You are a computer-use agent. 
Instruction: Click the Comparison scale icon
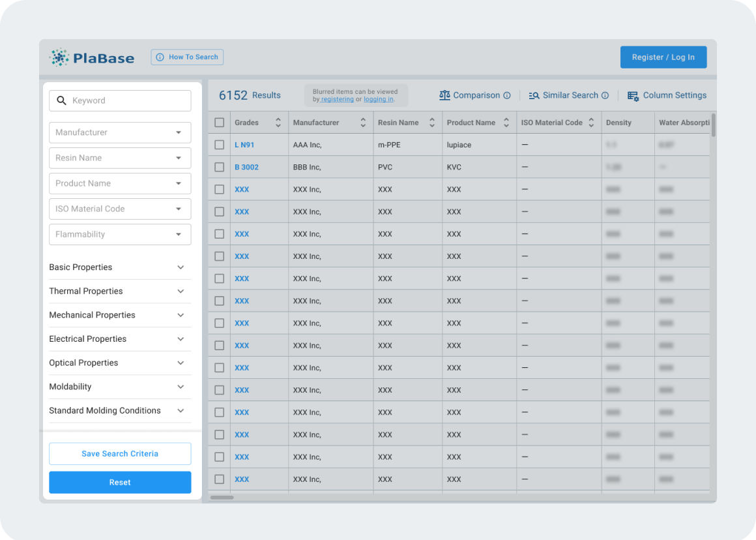tap(444, 95)
